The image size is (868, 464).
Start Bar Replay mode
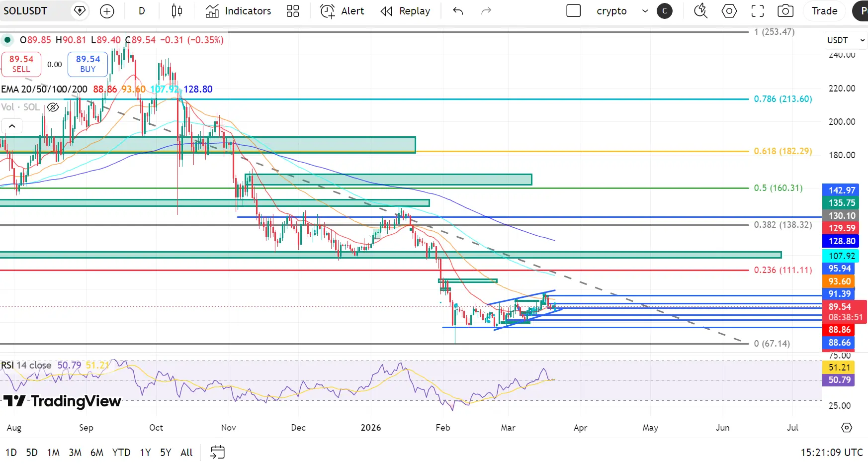[x=406, y=11]
